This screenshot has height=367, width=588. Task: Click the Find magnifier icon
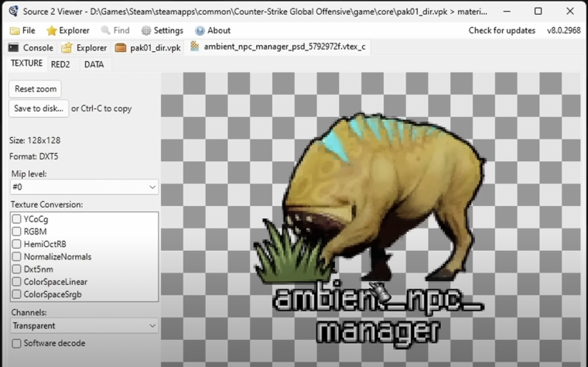click(x=105, y=30)
